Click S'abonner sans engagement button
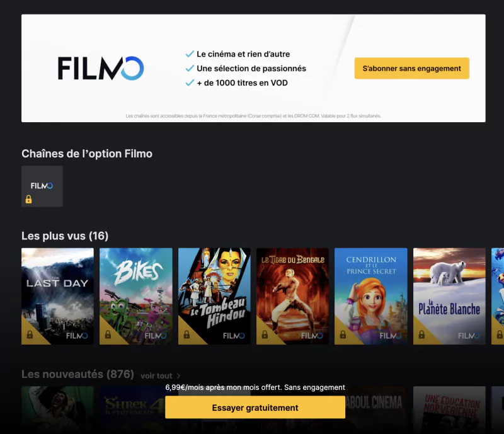Image resolution: width=504 pixels, height=434 pixels. (x=412, y=68)
